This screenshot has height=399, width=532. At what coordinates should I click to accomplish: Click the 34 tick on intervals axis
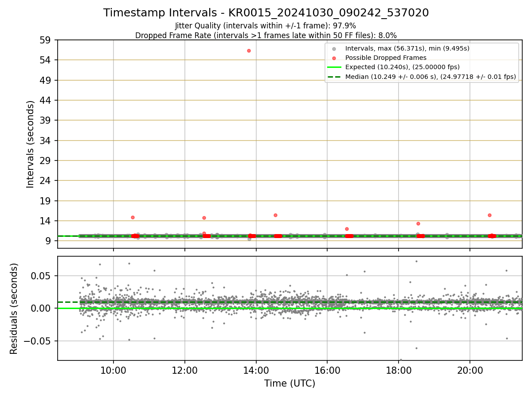46,141
